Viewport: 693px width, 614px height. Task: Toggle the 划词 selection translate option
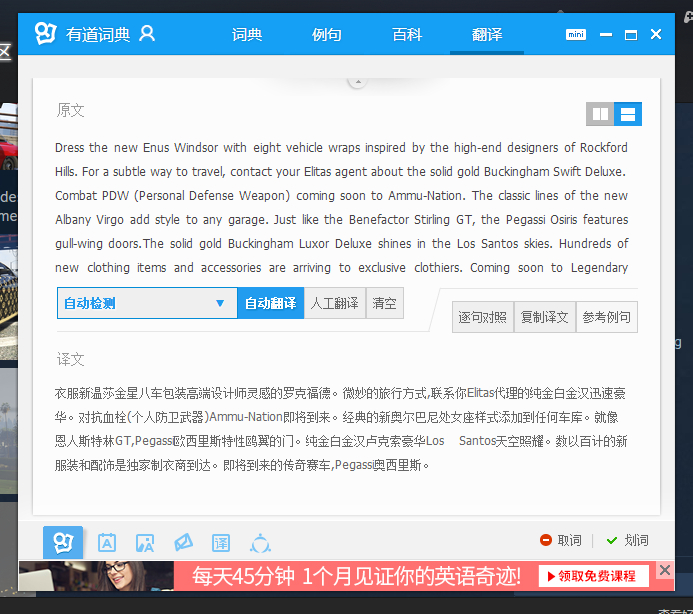(x=628, y=540)
